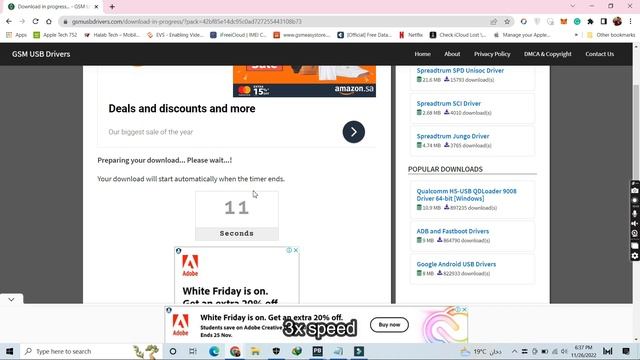Image resolution: width=640 pixels, height=360 pixels.
Task: Close the Download in progress tab
Action: [96, 7]
